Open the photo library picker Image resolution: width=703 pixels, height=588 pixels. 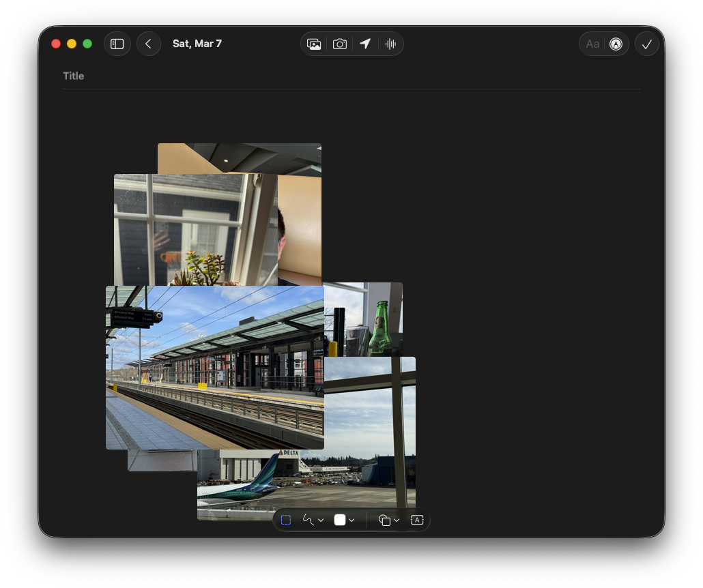coord(314,44)
